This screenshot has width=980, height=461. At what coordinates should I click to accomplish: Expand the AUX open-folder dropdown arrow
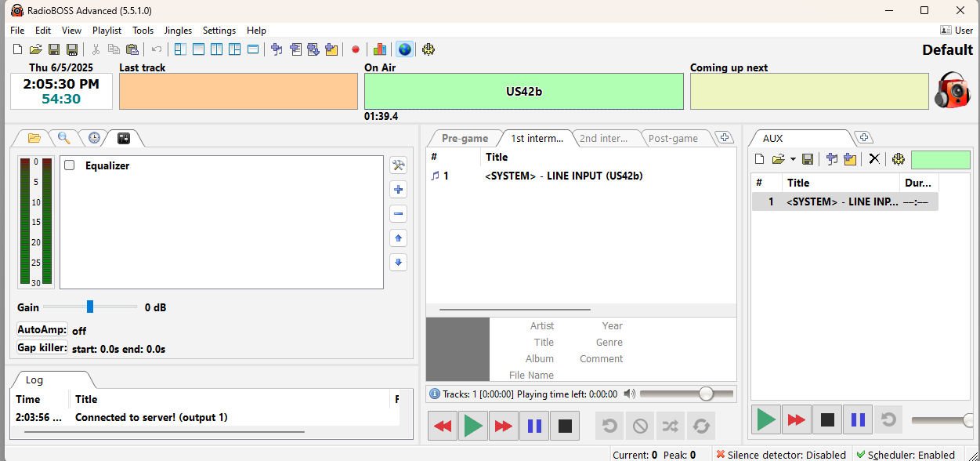[x=793, y=159]
